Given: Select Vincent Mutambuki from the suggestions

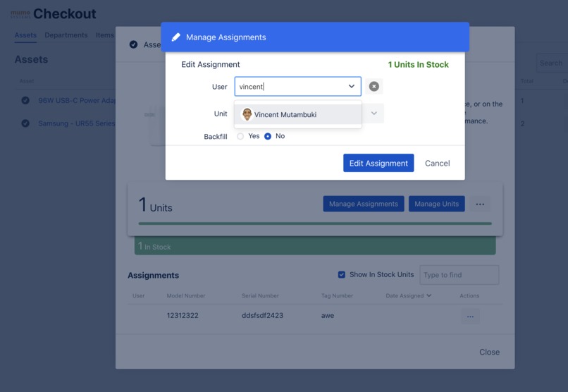Looking at the screenshot, I should (298, 114).
